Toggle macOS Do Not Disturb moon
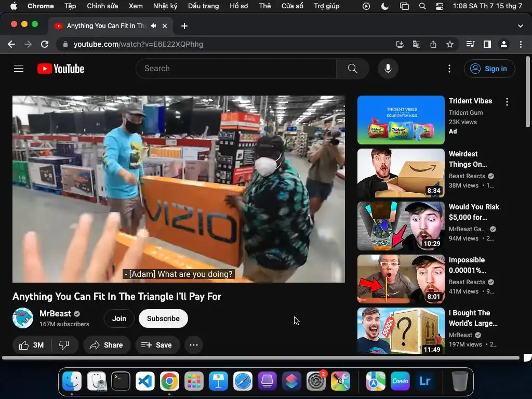The height and width of the screenshot is (399, 532). [x=385, y=6]
